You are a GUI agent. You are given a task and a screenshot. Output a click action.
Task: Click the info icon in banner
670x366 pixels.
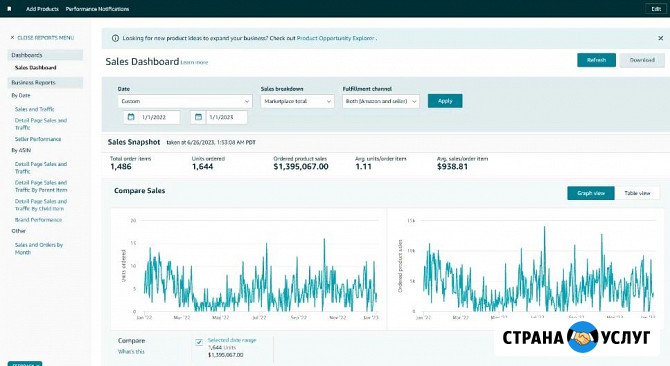[x=115, y=38]
